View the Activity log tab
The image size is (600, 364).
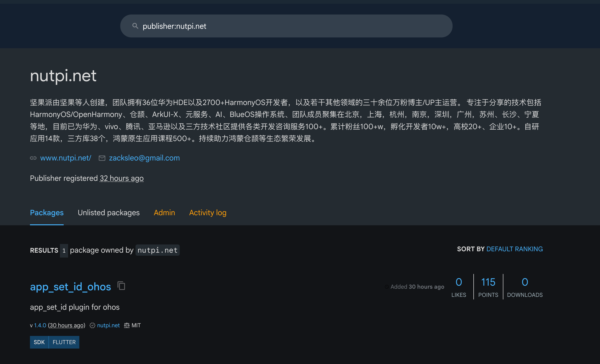tap(208, 213)
